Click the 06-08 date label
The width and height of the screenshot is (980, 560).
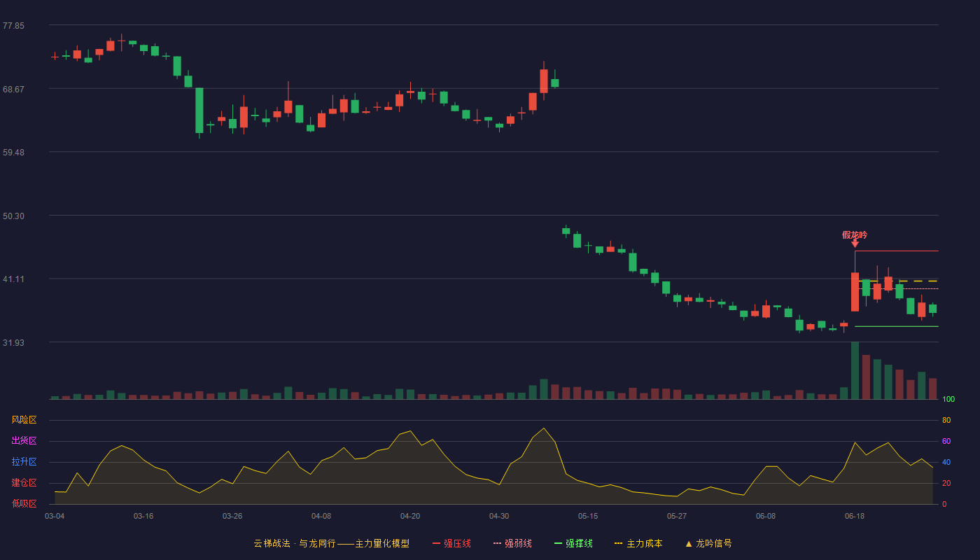point(766,516)
